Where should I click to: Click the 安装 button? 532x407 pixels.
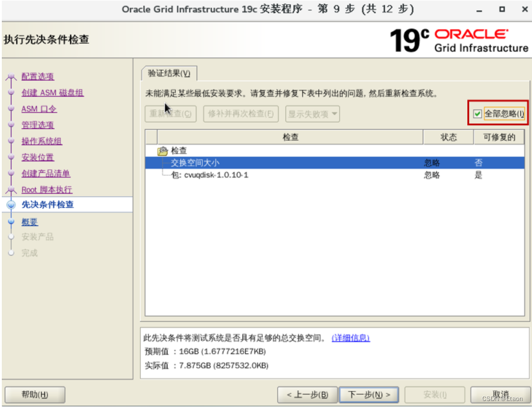tap(434, 395)
